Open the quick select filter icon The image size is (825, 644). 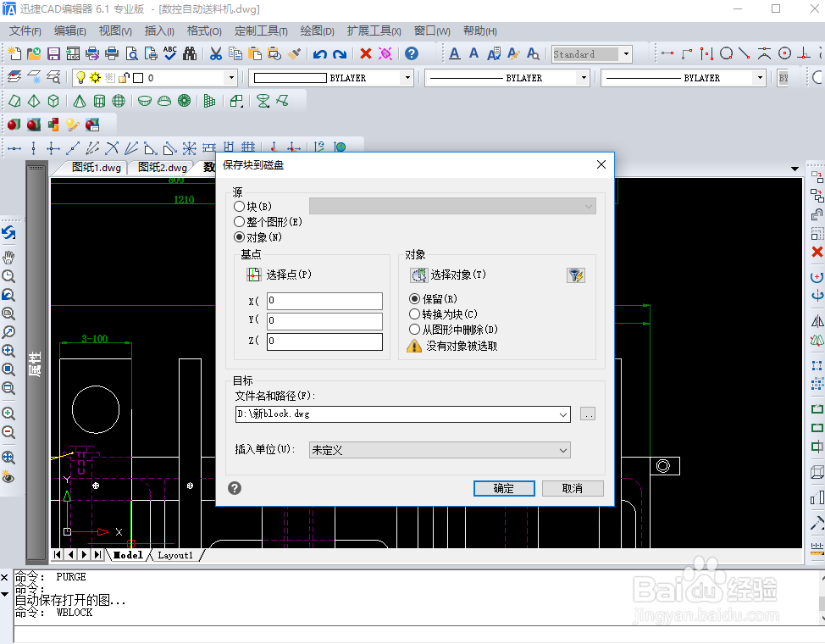tap(576, 275)
